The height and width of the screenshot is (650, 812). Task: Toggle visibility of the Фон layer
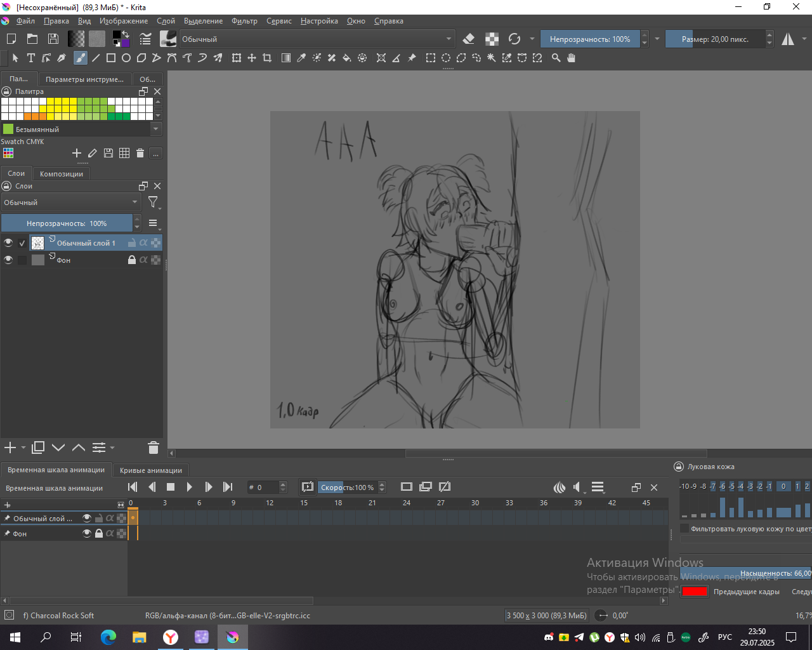[x=8, y=260]
